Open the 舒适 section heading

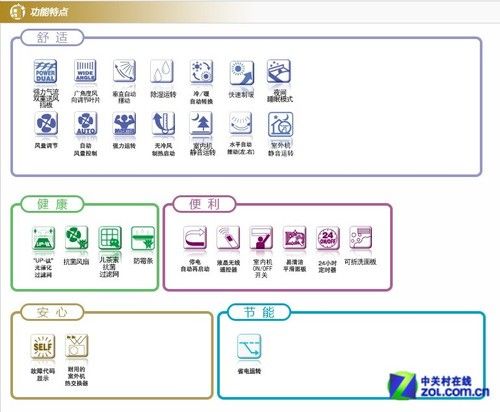click(52, 37)
